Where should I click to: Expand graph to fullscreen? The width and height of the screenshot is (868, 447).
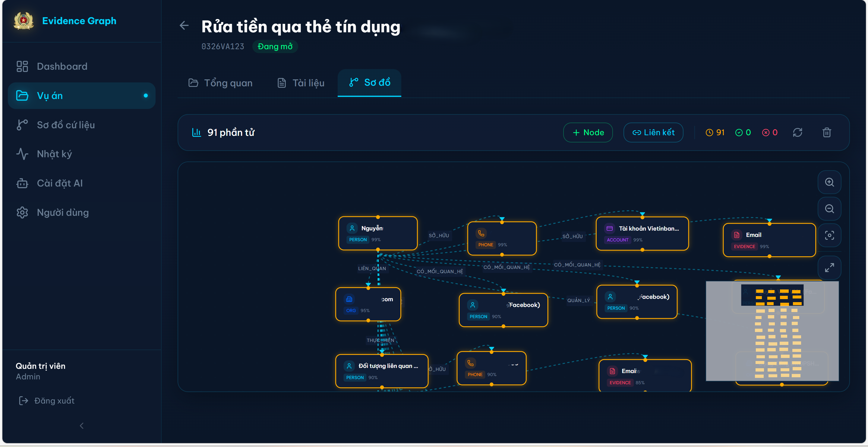point(829,267)
